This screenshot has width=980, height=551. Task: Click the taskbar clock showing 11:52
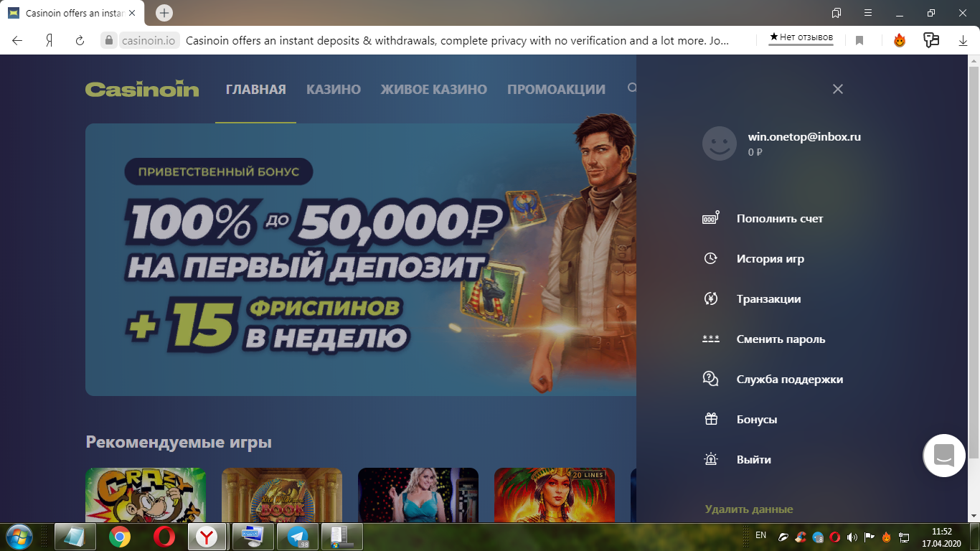(x=941, y=537)
